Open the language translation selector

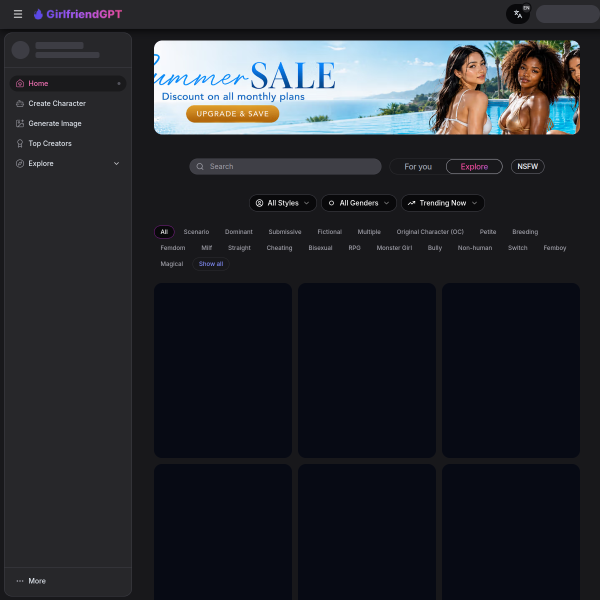(x=518, y=14)
